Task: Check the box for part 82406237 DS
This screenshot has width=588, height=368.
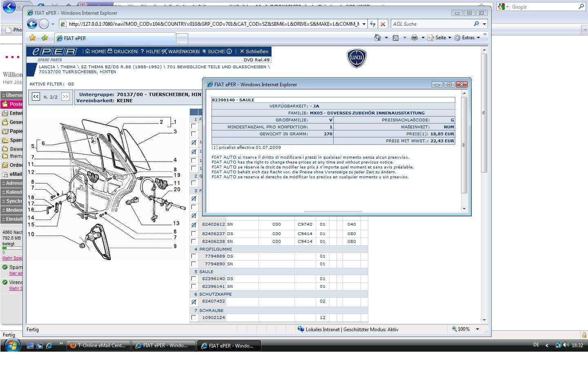Action: point(194,233)
